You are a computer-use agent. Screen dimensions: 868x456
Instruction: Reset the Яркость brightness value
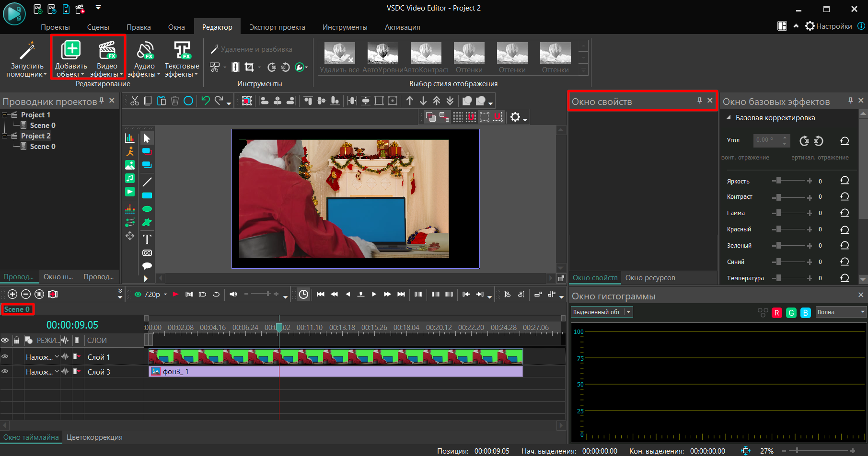[x=845, y=181]
